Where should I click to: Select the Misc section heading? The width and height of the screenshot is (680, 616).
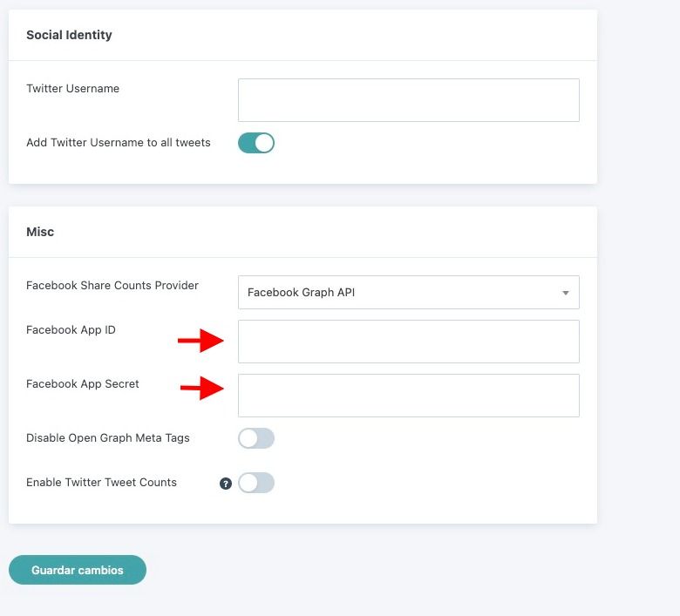pos(40,232)
